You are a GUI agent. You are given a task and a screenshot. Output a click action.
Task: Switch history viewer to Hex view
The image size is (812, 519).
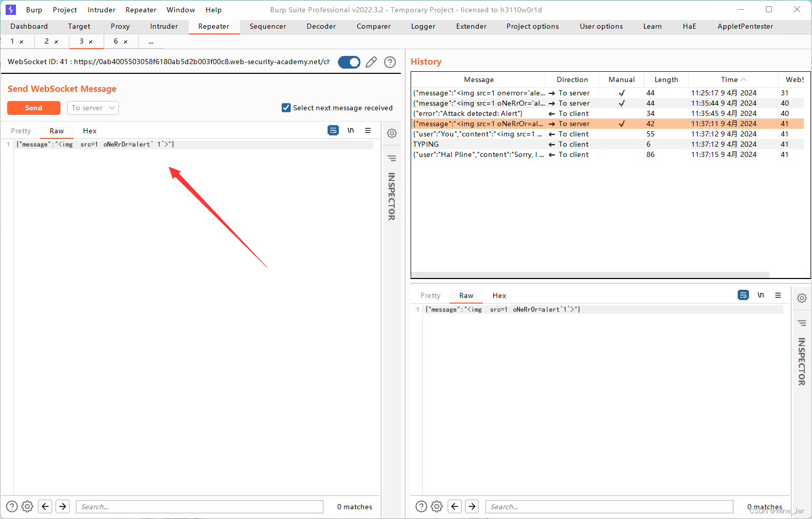[x=499, y=295]
